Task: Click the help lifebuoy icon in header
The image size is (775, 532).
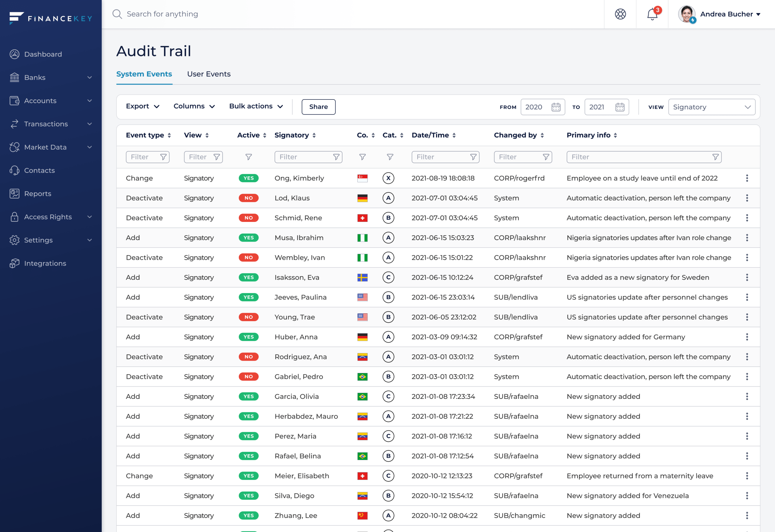Action: click(x=620, y=14)
